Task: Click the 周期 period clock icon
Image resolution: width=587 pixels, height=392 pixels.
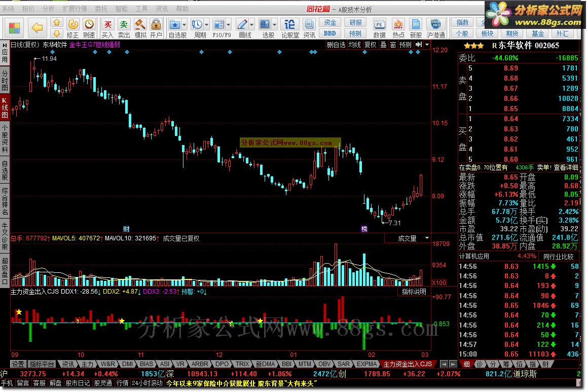Action: (x=197, y=25)
